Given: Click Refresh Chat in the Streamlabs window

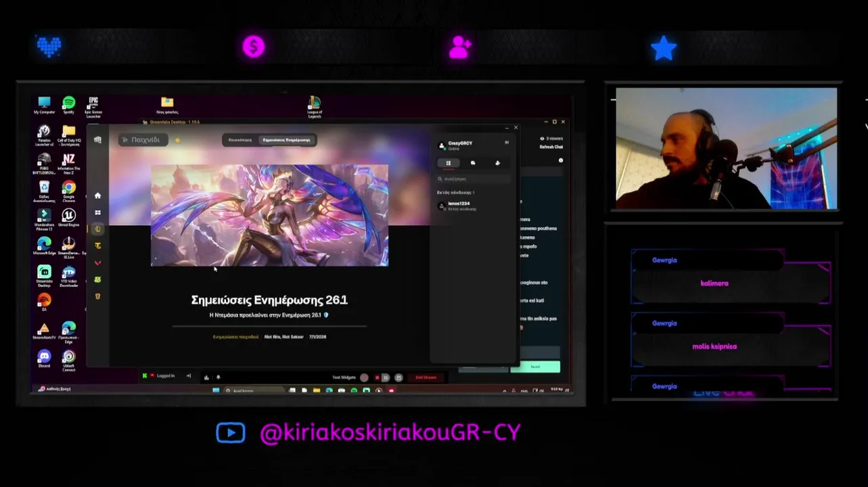Looking at the screenshot, I should tap(551, 147).
